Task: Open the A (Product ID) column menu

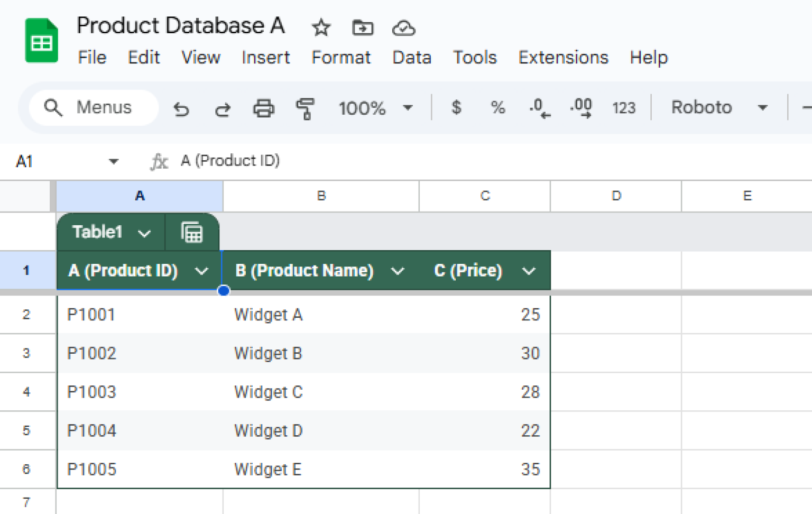Action: pyautogui.click(x=201, y=271)
